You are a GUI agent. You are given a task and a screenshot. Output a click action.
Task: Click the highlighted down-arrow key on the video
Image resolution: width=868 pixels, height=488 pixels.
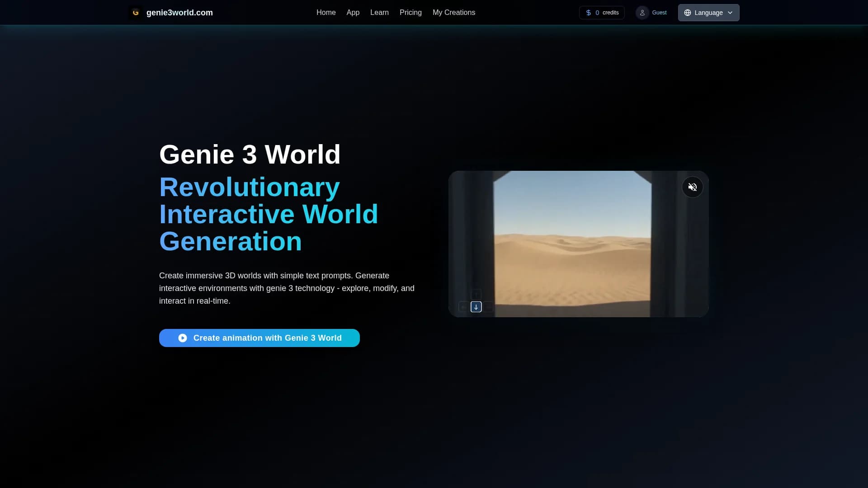click(x=476, y=307)
